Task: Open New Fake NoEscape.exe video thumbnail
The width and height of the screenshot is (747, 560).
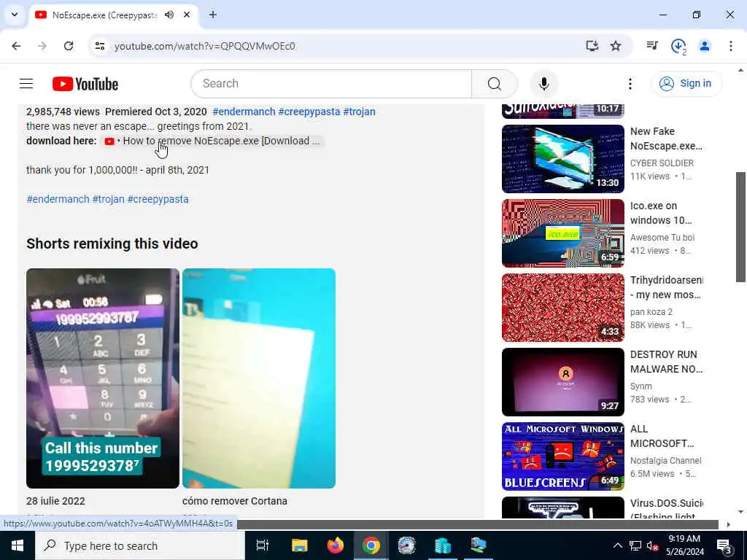Action: tap(562, 158)
